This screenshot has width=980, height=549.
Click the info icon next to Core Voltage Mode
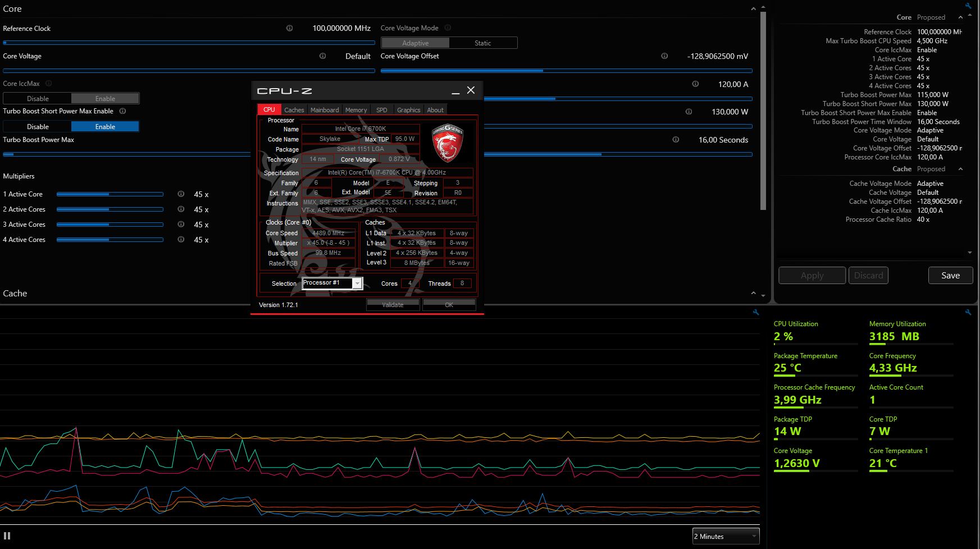[x=448, y=28]
